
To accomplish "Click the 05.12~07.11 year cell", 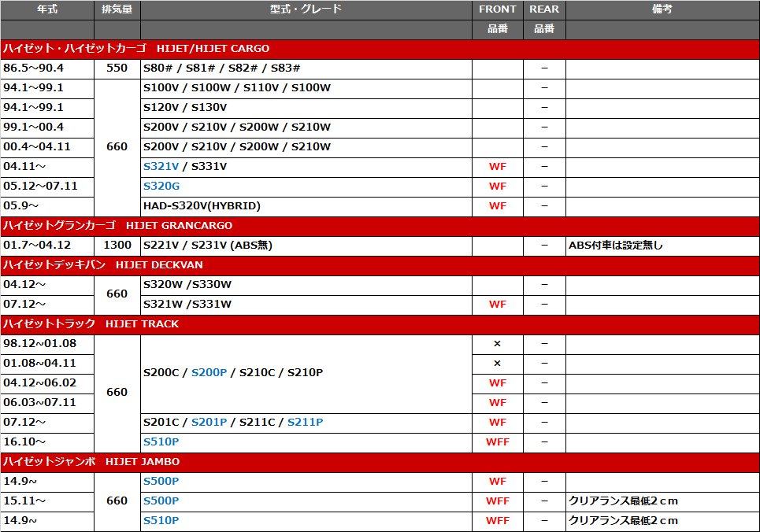I will [x=47, y=187].
